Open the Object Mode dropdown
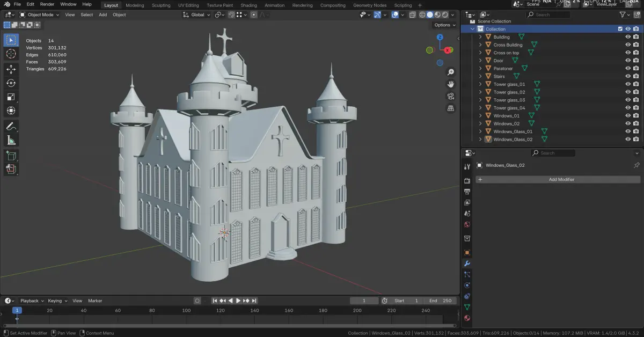This screenshot has width=644, height=337. pos(40,14)
